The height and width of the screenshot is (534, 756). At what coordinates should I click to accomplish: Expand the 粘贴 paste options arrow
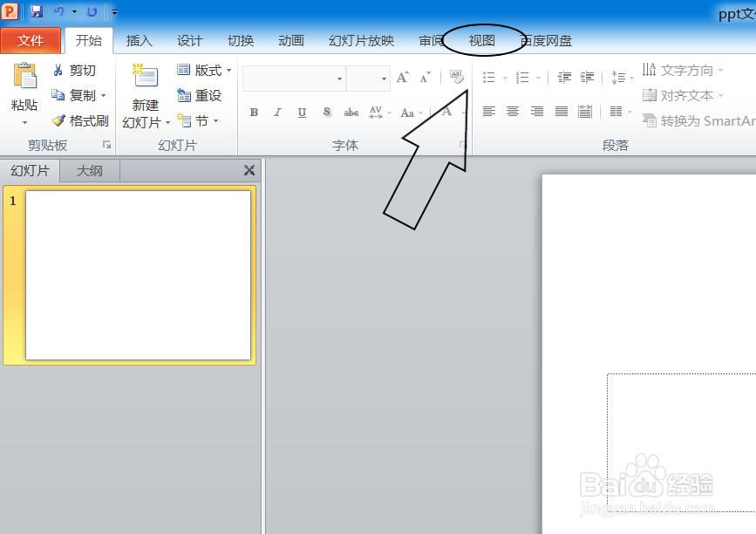(24, 123)
